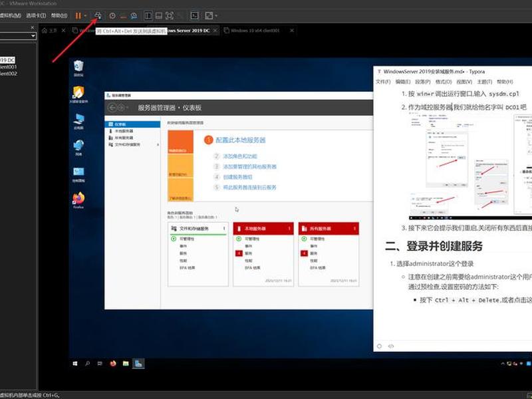Open the 虚拟机(M) menu in VMware
Image resolution: width=532 pixels, height=399 pixels.
(x=11, y=15)
